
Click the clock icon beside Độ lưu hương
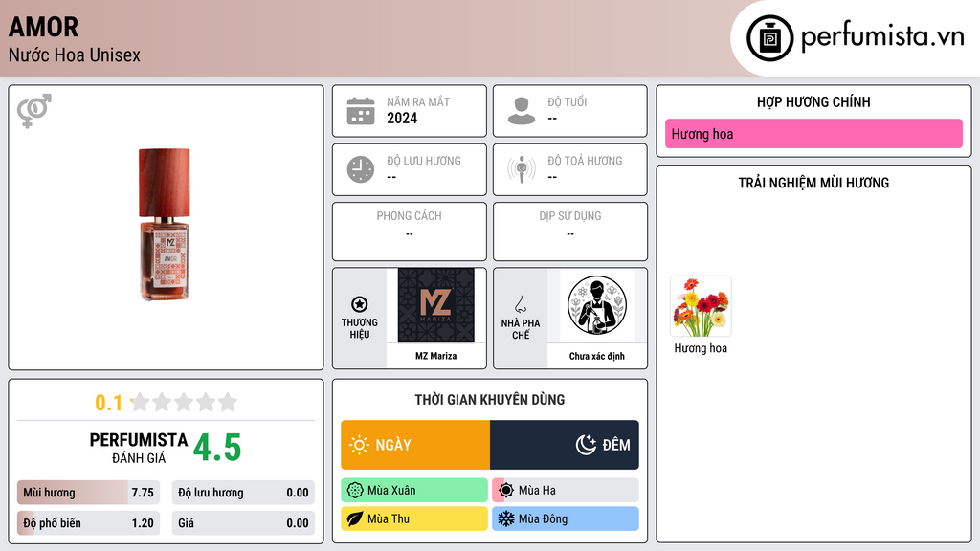tap(361, 169)
